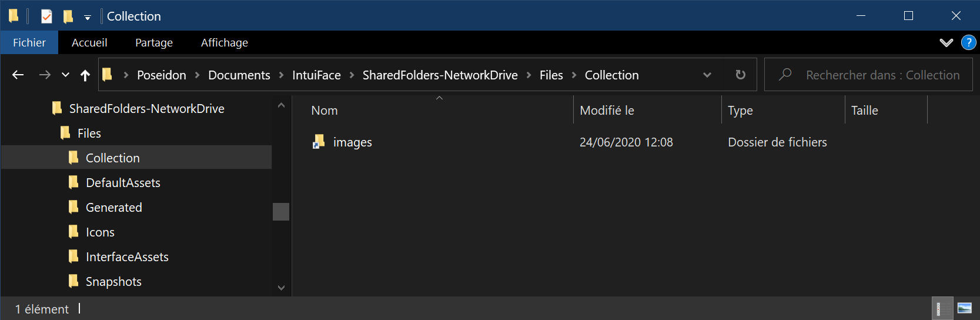Open the Help question mark icon

pyautogui.click(x=968, y=42)
